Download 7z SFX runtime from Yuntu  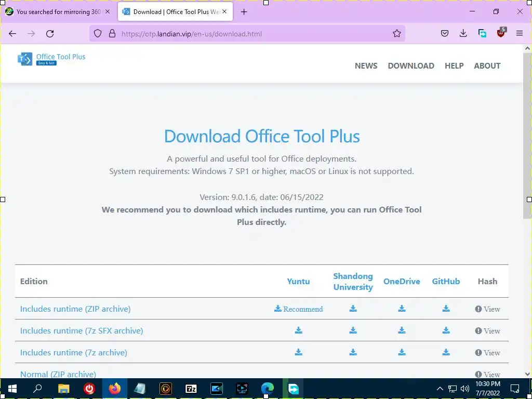point(299,330)
